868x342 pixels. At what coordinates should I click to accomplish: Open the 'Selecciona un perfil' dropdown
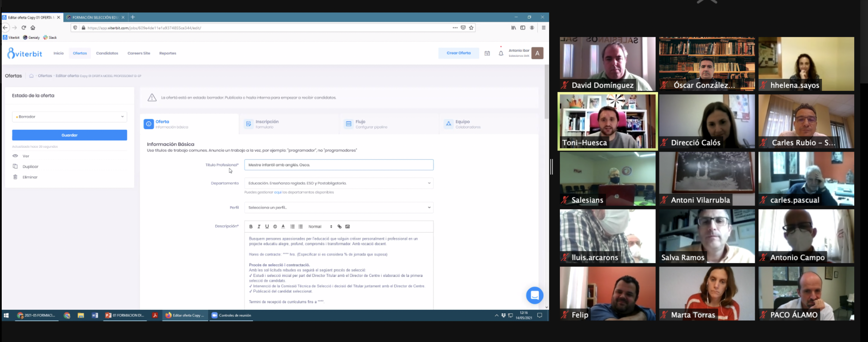[x=338, y=208]
